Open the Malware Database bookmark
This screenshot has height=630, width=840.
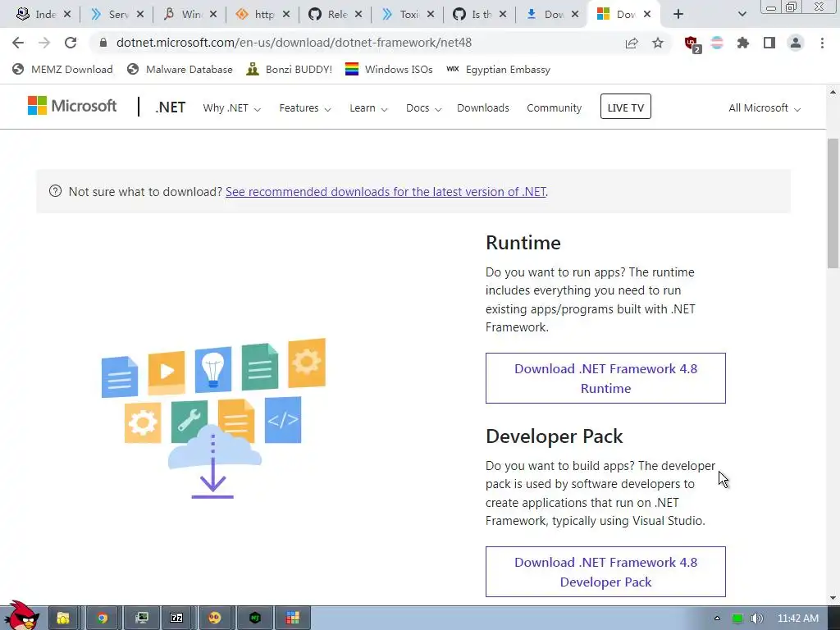pyautogui.click(x=180, y=70)
